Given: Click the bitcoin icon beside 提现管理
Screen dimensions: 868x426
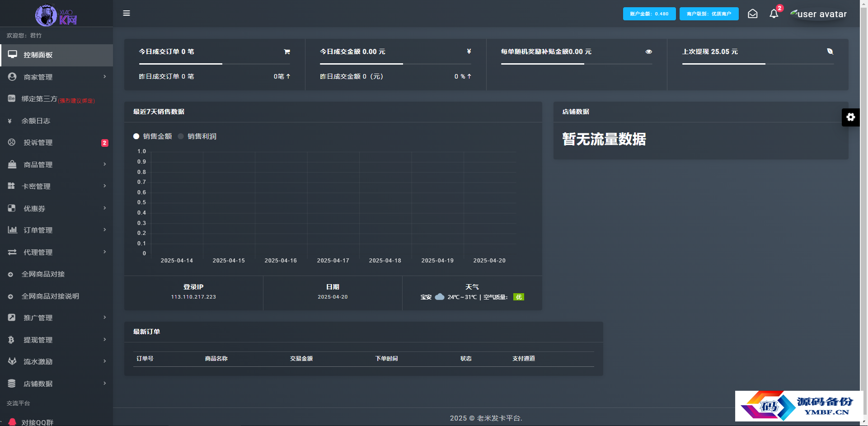Looking at the screenshot, I should coord(11,340).
